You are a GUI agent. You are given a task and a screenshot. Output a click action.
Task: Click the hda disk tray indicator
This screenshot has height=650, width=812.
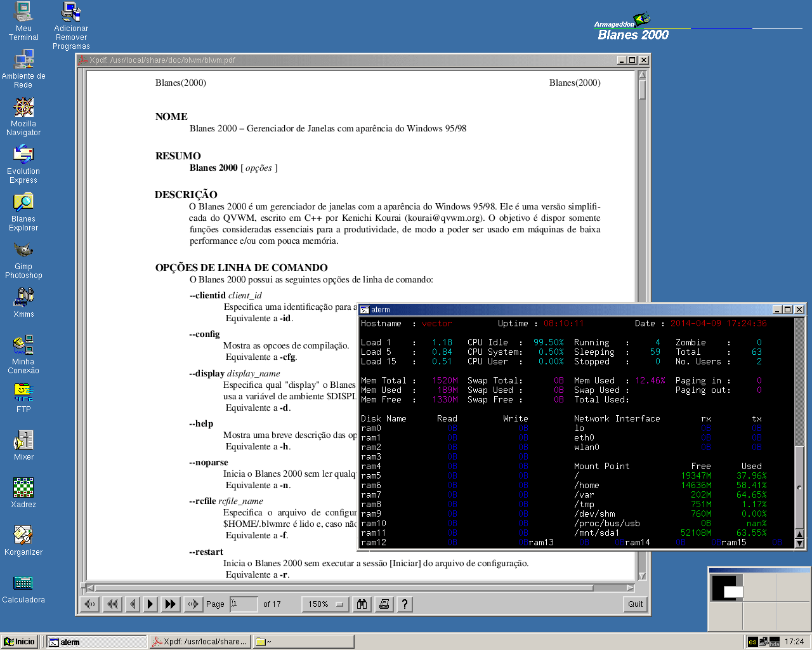pos(775,642)
